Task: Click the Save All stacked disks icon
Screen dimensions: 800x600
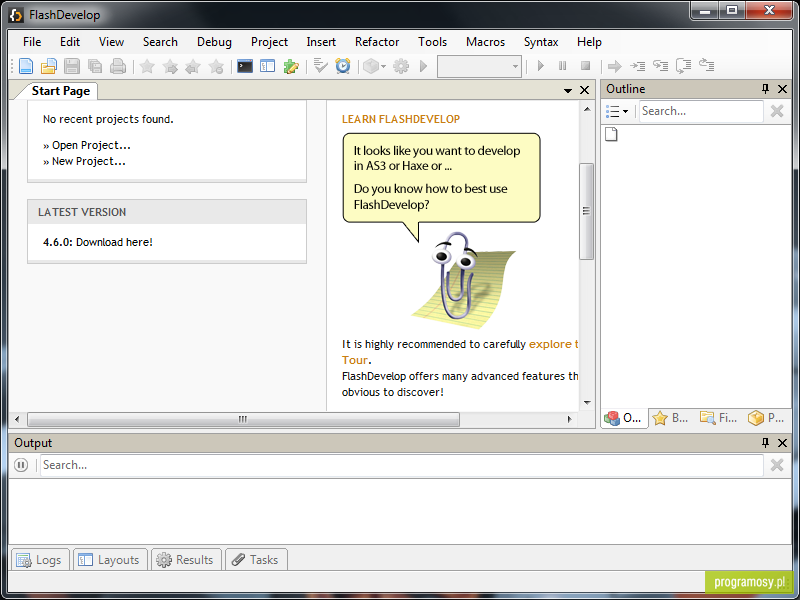Action: (95, 66)
